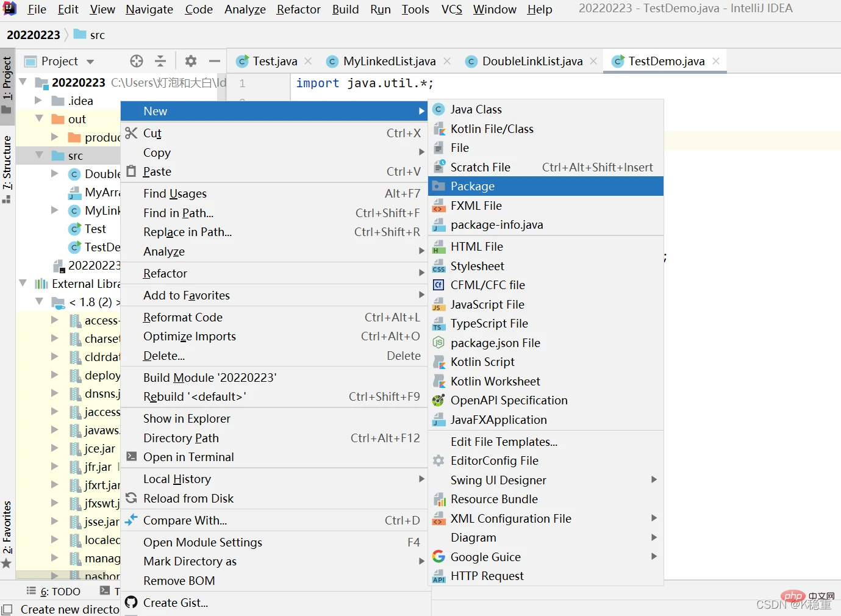Click the Collapse All icon in Project panel
This screenshot has width=841, height=616.
pos(160,61)
